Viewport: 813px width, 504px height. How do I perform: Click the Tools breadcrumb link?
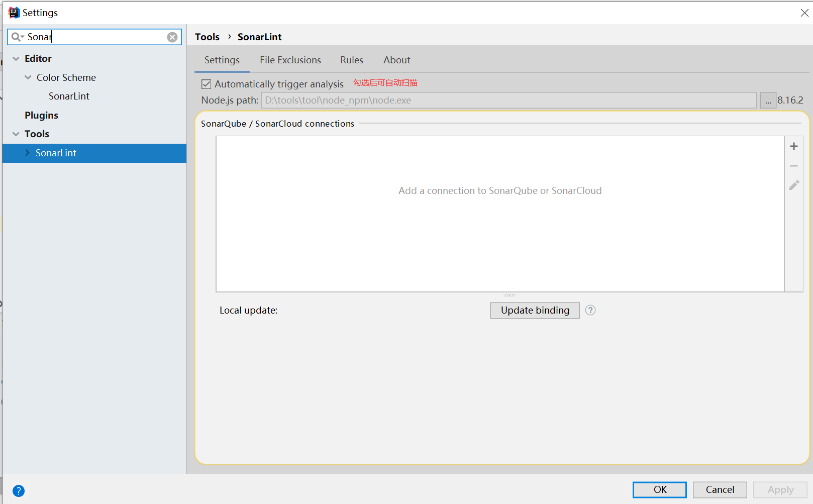click(x=208, y=37)
